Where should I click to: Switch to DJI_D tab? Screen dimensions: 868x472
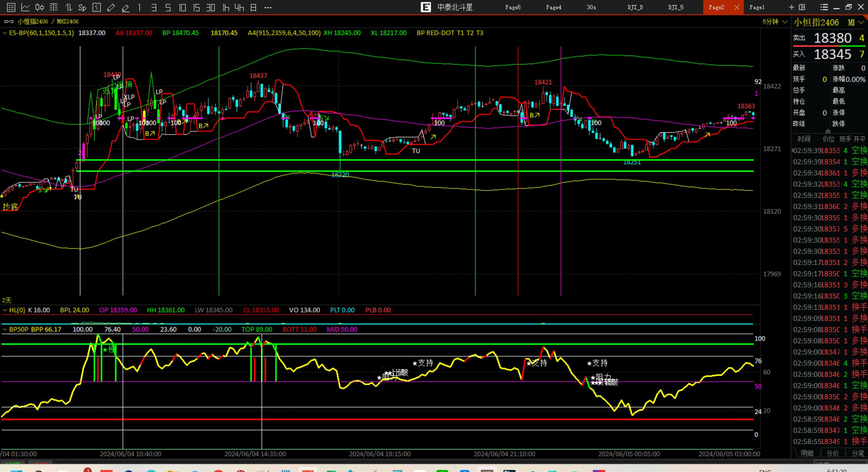pos(635,7)
